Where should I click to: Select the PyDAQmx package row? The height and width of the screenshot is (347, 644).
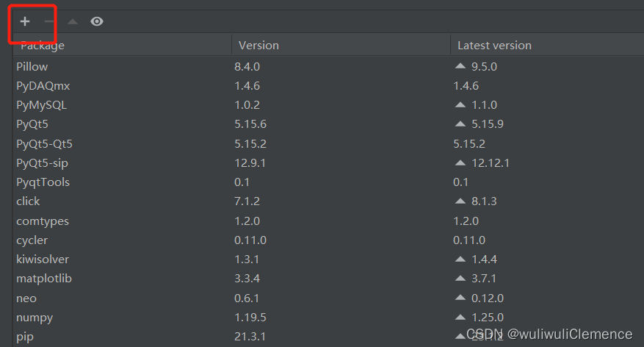[328, 86]
